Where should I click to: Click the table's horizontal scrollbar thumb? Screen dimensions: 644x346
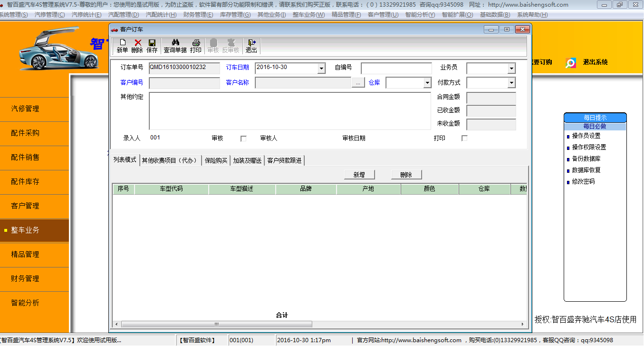click(x=217, y=324)
